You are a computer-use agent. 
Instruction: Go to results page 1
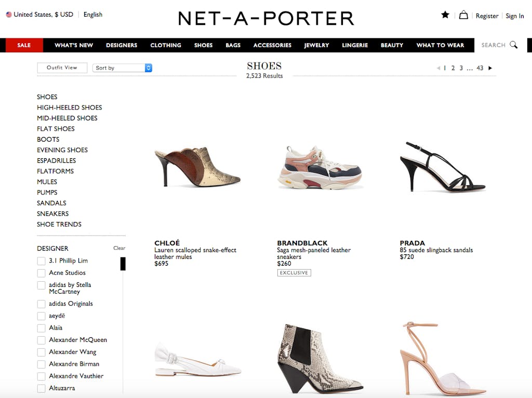445,68
